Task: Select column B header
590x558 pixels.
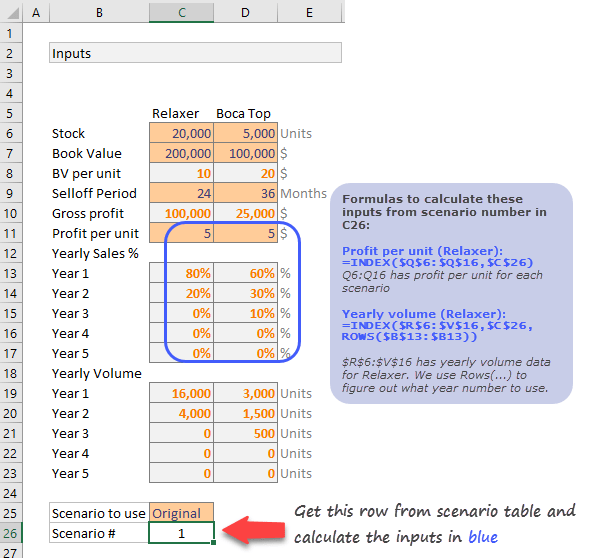Action: (99, 12)
